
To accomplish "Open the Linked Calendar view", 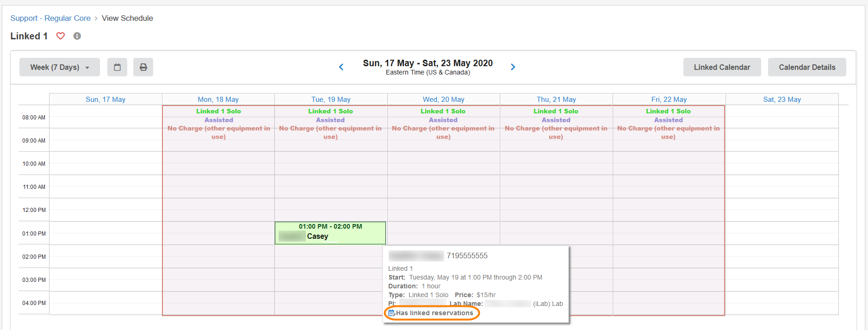I will click(721, 67).
